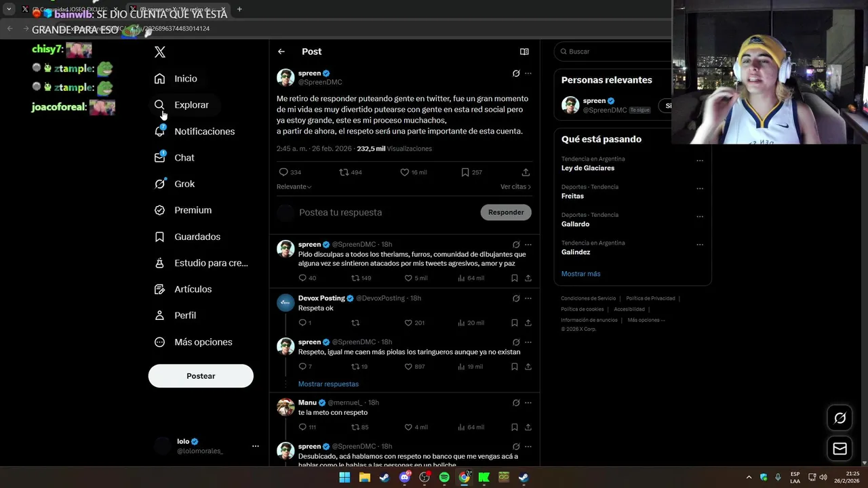Viewport: 868px width, 488px height.
Task: Open lolo account menu three dots
Action: pos(255,446)
